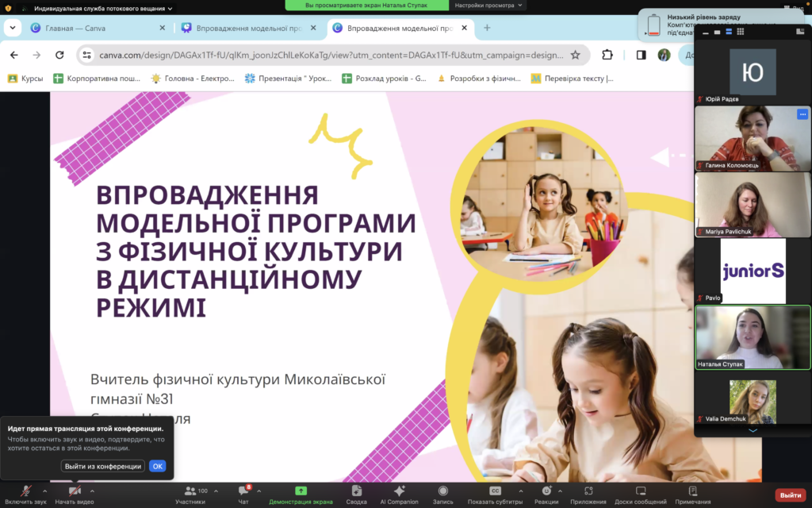Screen dimensions: 812x508
Task: Close the active Впровадження модельної tab
Action: pos(464,28)
